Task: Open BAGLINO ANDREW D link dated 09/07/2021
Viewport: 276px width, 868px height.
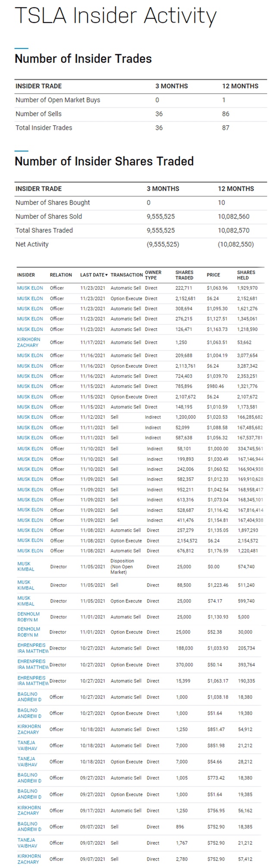Action: coord(29,827)
